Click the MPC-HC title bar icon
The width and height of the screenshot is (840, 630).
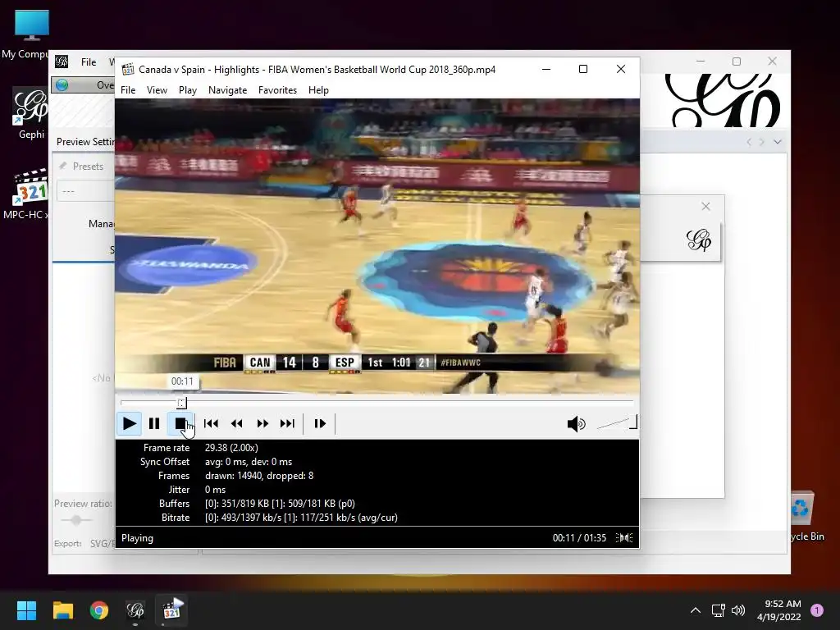tap(127, 69)
